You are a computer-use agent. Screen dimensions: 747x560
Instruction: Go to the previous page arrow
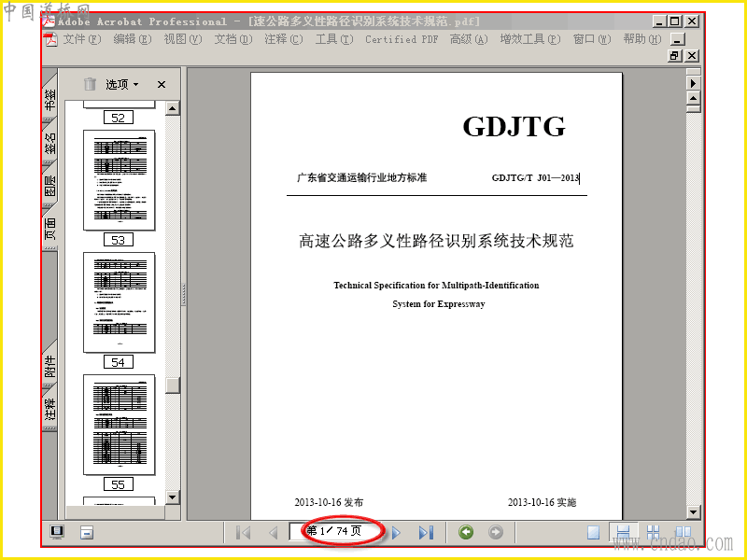(273, 532)
